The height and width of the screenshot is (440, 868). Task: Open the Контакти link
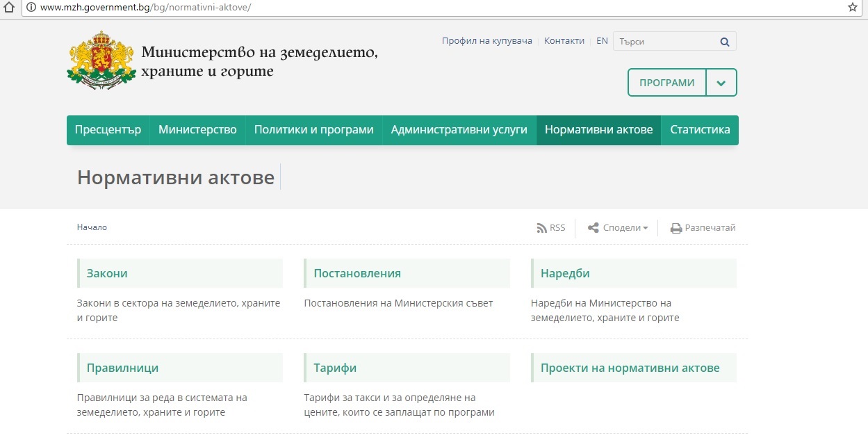pyautogui.click(x=564, y=41)
